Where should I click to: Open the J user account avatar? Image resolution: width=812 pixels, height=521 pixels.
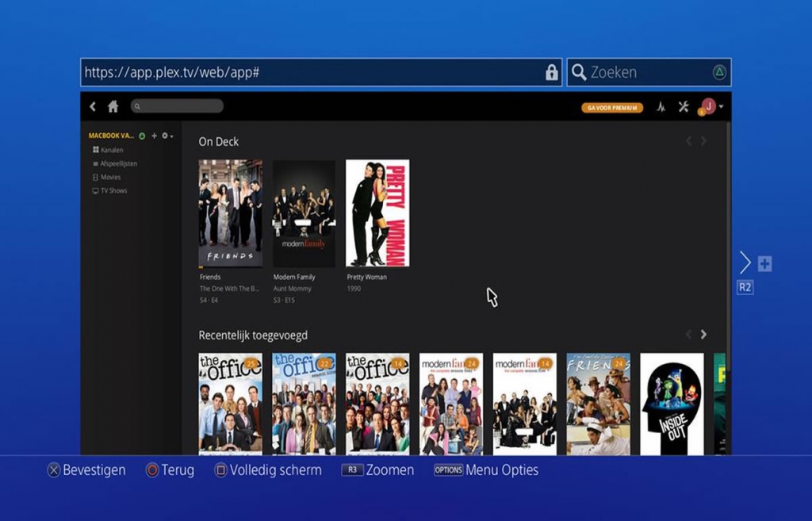(x=708, y=107)
